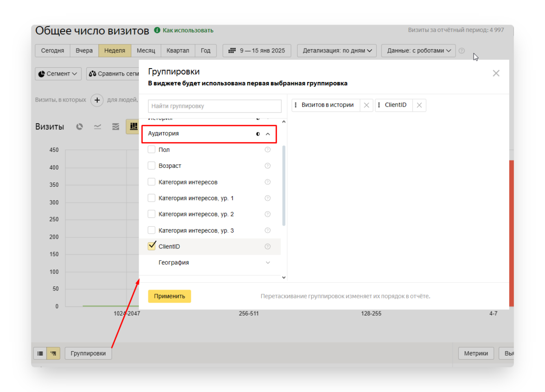The height and width of the screenshot is (392, 545).
Task: Switch chart to pie chart view
Action: [x=80, y=126]
